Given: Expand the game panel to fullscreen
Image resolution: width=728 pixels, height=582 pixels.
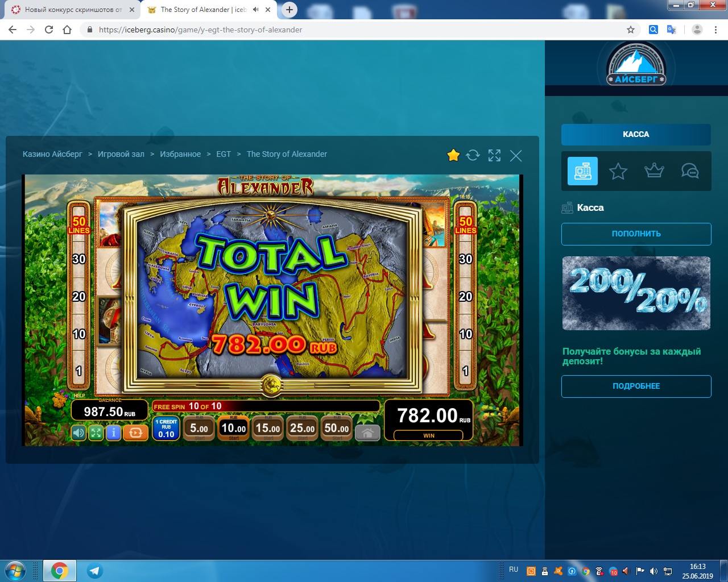Looking at the screenshot, I should click(x=494, y=155).
